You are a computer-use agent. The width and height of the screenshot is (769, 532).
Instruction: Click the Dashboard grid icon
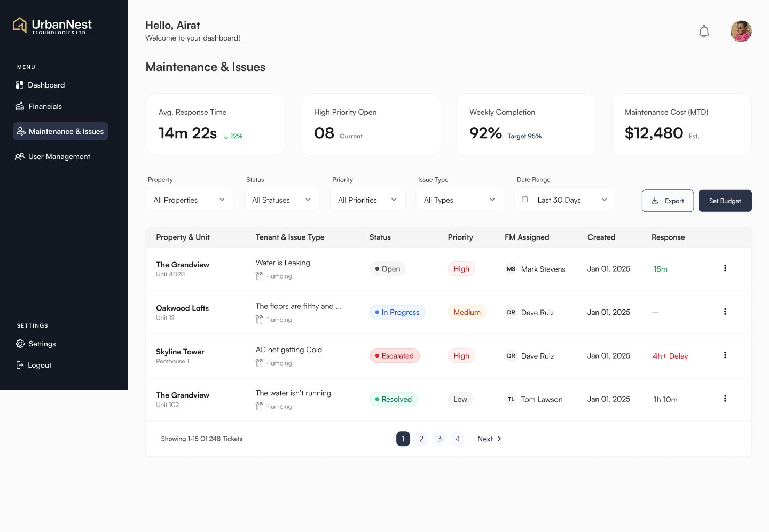(20, 85)
